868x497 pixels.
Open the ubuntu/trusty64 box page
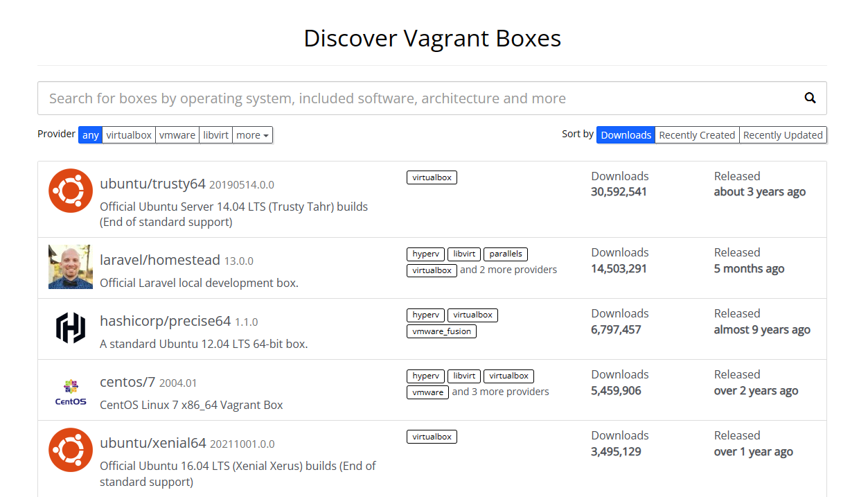click(x=152, y=184)
